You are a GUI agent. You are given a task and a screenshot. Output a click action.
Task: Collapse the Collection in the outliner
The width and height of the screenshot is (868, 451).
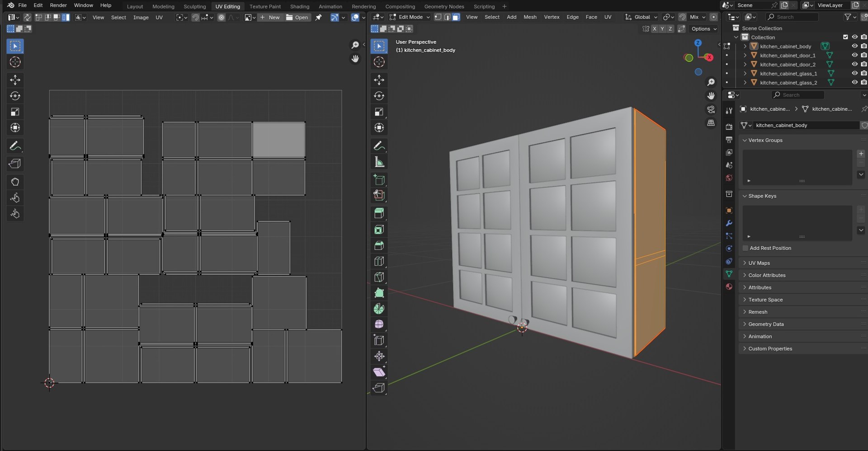[x=736, y=37]
